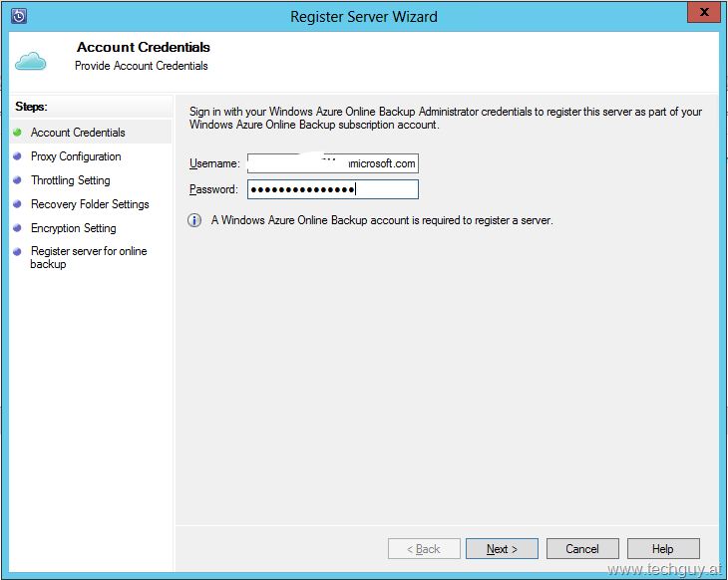Click the disabled Back button
Image resolution: width=728 pixels, height=580 pixels.
[424, 549]
